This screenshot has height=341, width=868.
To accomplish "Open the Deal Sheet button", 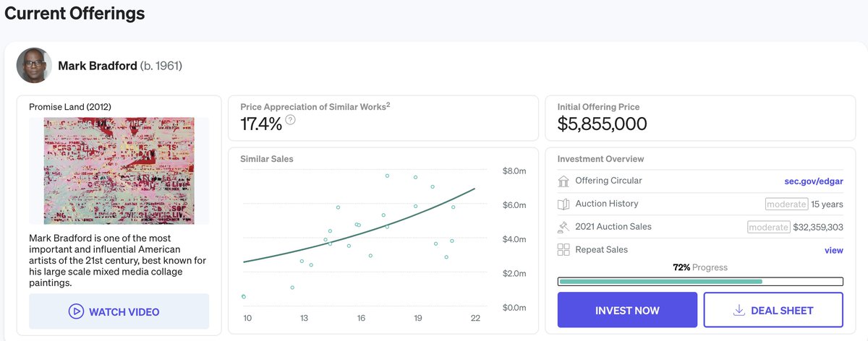I will coord(773,311).
